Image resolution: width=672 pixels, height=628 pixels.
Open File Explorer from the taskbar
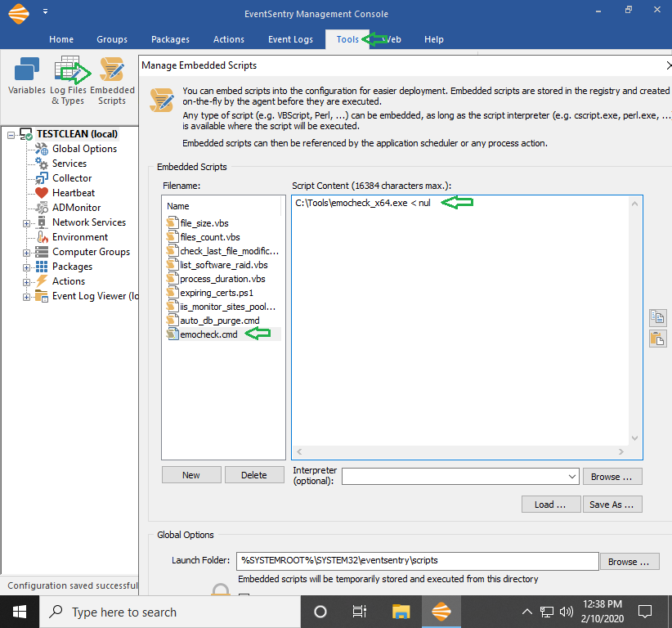coord(401,612)
